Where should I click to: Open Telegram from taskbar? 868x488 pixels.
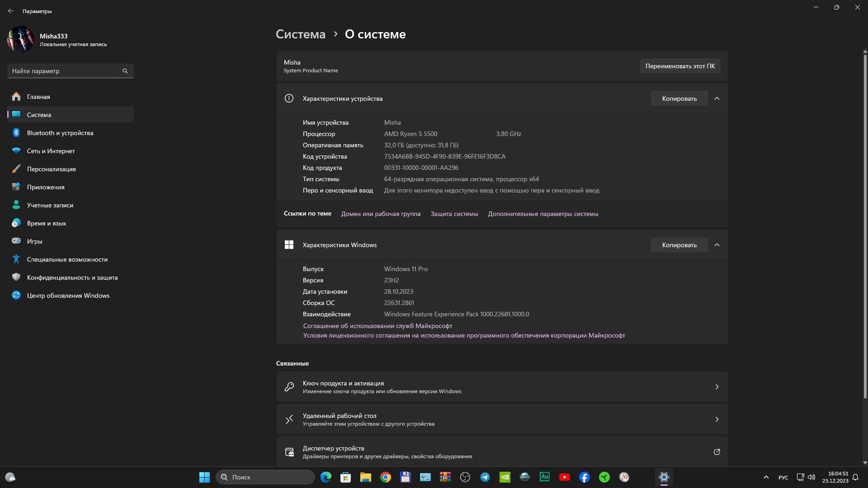(485, 477)
